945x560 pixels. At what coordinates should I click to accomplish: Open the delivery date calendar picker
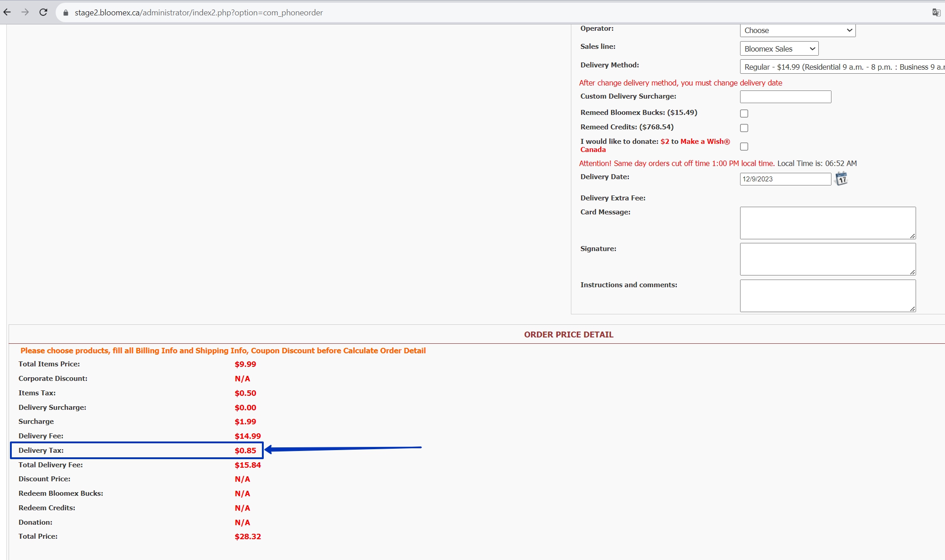841,179
